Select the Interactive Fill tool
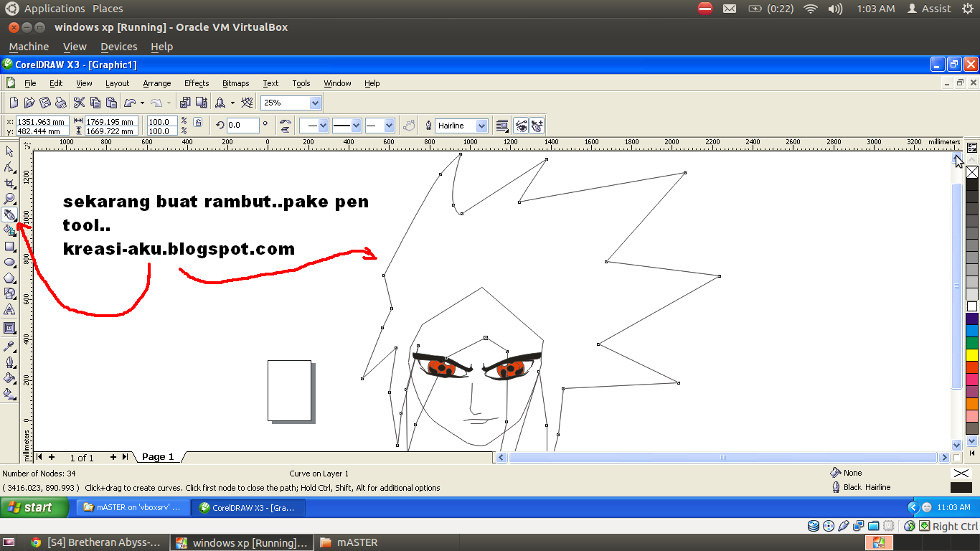The height and width of the screenshot is (551, 980). point(9,393)
